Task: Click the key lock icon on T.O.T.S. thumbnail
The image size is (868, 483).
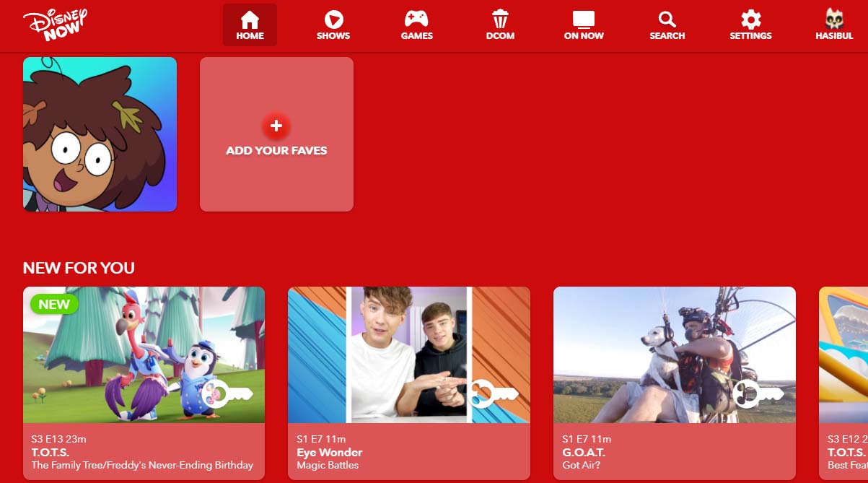Action: click(x=227, y=394)
